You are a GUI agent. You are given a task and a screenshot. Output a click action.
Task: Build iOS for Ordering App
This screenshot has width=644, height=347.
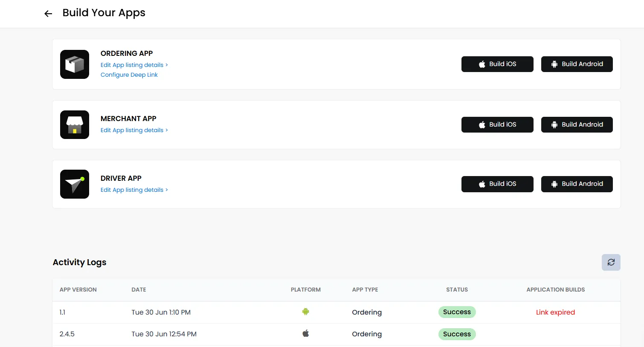[497, 64]
